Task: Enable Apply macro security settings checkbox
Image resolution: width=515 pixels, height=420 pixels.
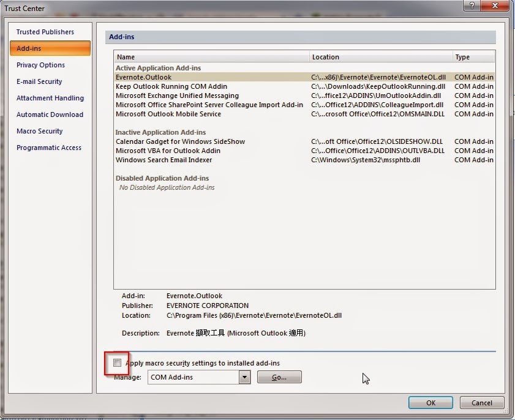Action: point(117,362)
